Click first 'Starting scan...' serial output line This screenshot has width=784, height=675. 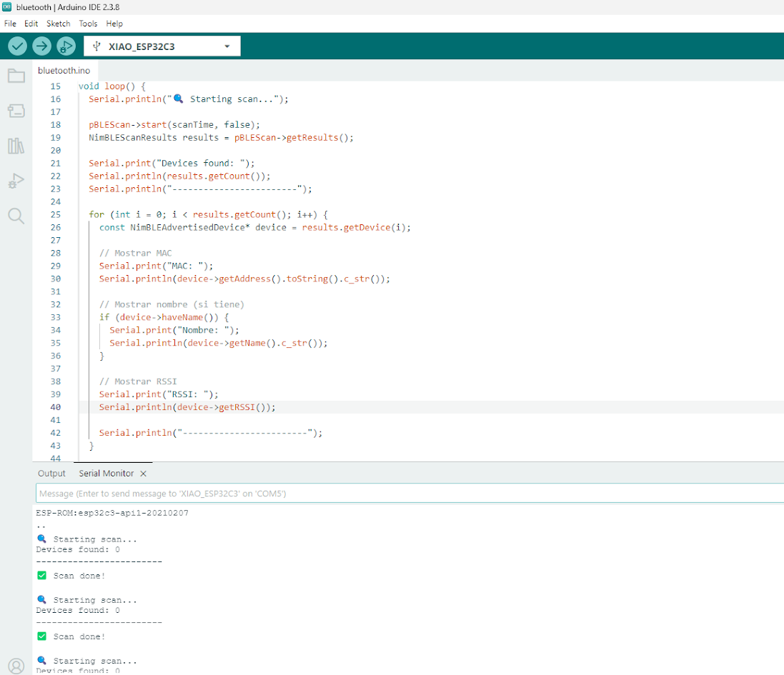[x=87, y=539]
